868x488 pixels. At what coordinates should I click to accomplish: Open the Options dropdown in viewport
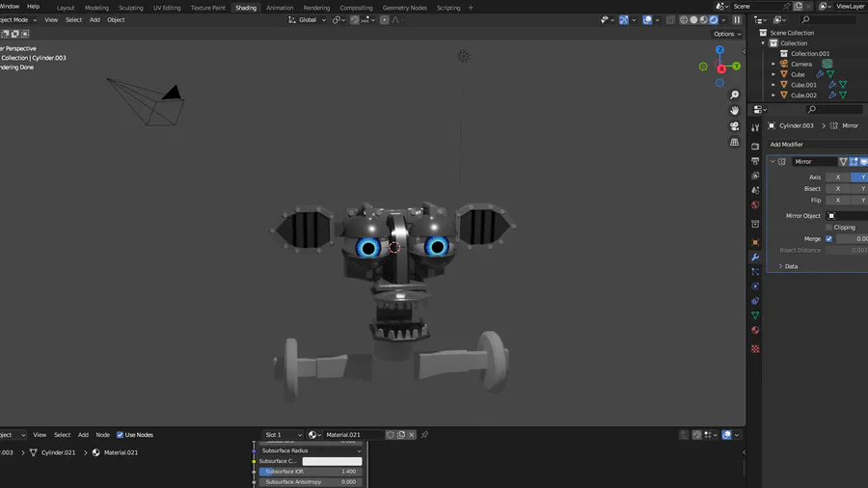coord(727,34)
